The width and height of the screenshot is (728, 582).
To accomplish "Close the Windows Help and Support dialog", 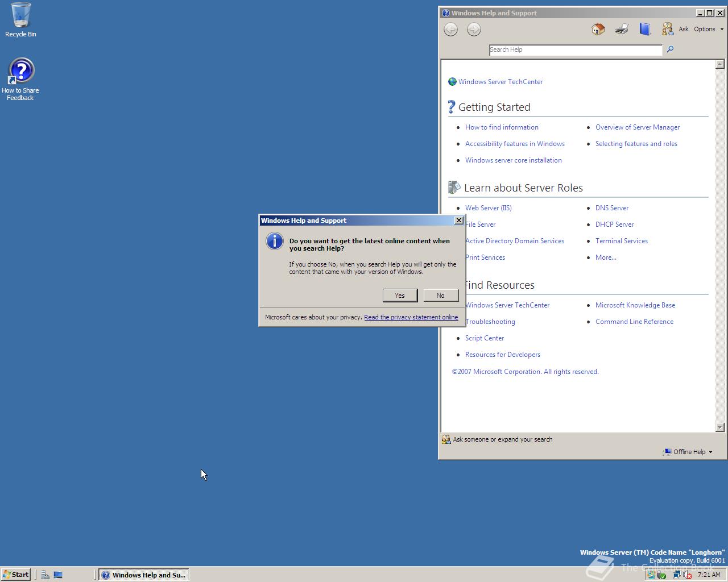I will coord(459,221).
